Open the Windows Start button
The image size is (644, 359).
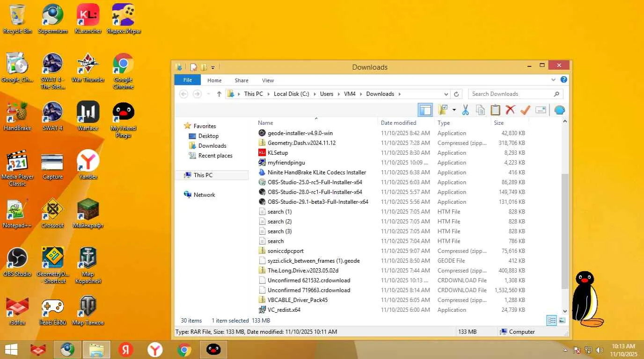[x=11, y=350]
